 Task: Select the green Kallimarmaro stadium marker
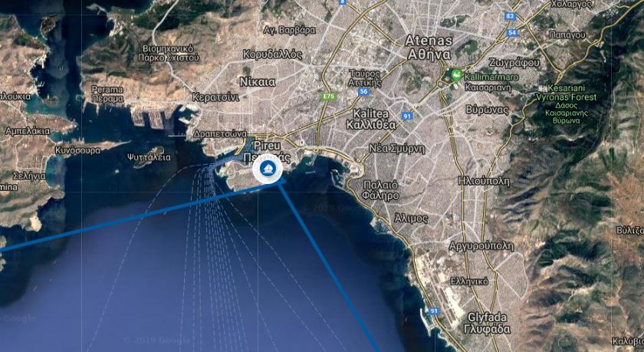(456, 76)
